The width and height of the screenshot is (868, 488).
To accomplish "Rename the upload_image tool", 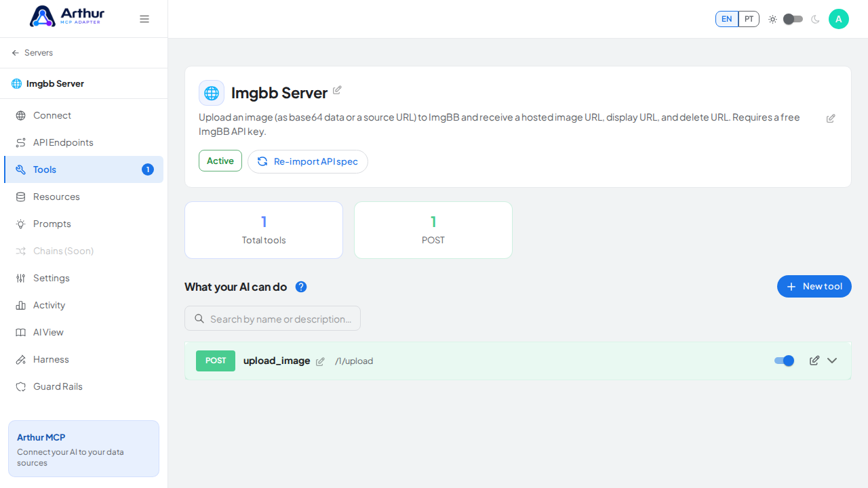I will point(320,362).
